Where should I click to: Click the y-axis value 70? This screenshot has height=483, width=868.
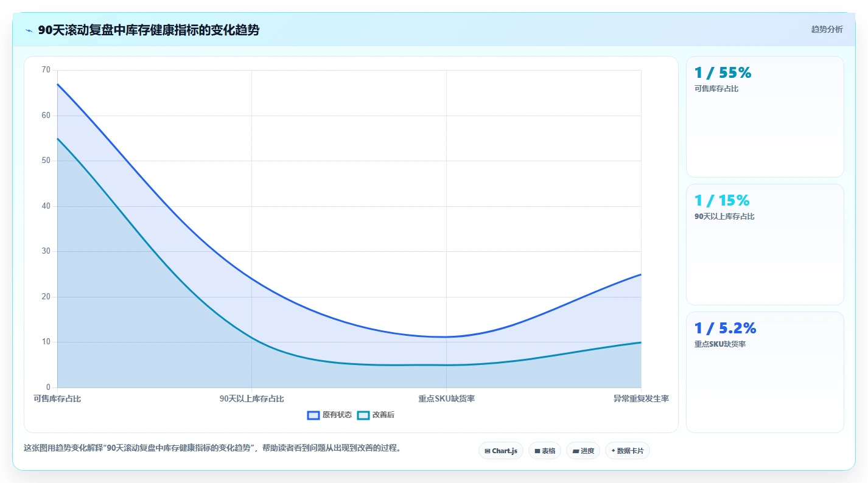[x=46, y=70]
